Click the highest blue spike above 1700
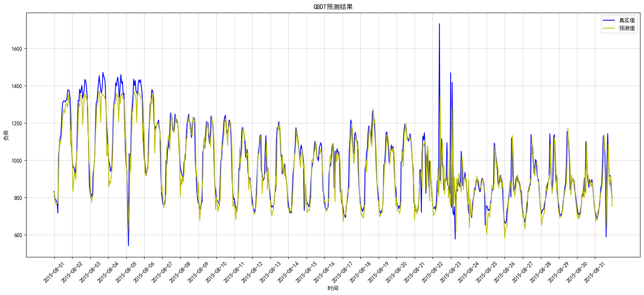This screenshot has height=295, width=644. [x=439, y=25]
